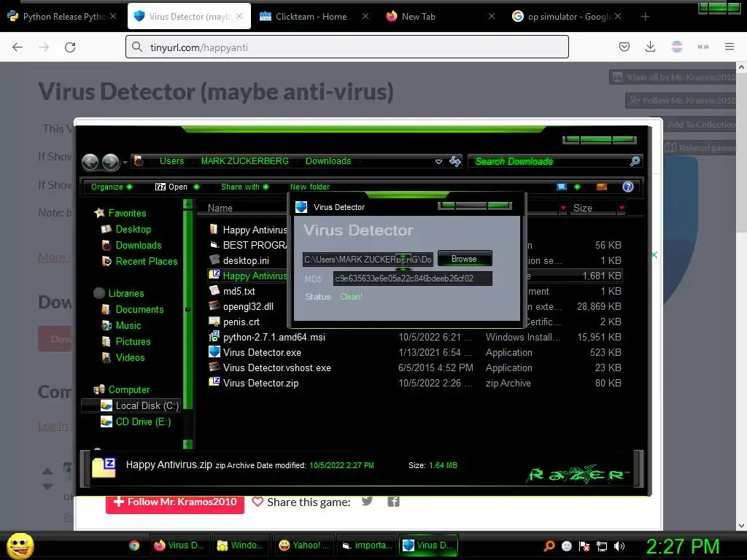Switch to Python Release browser tab
Image resolution: width=747 pixels, height=560 pixels.
tap(63, 17)
